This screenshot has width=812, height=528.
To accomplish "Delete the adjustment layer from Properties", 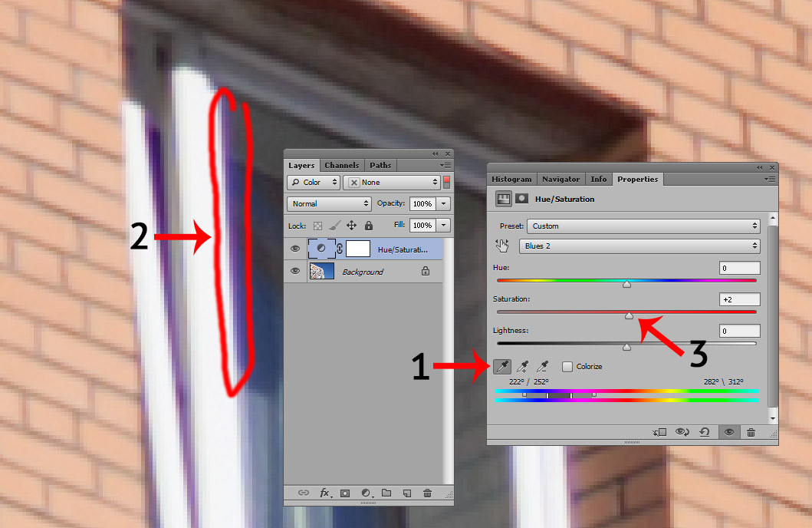I will pyautogui.click(x=751, y=432).
